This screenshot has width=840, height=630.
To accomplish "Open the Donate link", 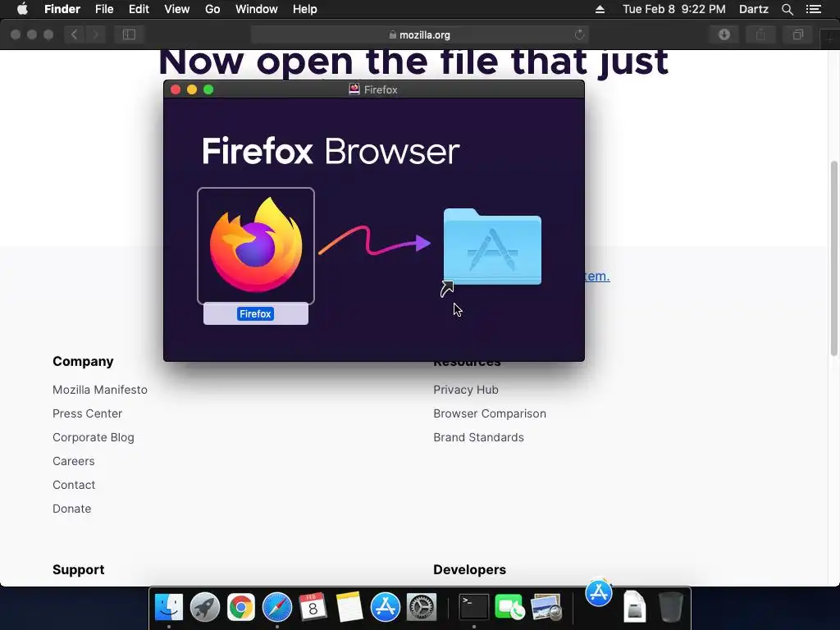I will [72, 509].
